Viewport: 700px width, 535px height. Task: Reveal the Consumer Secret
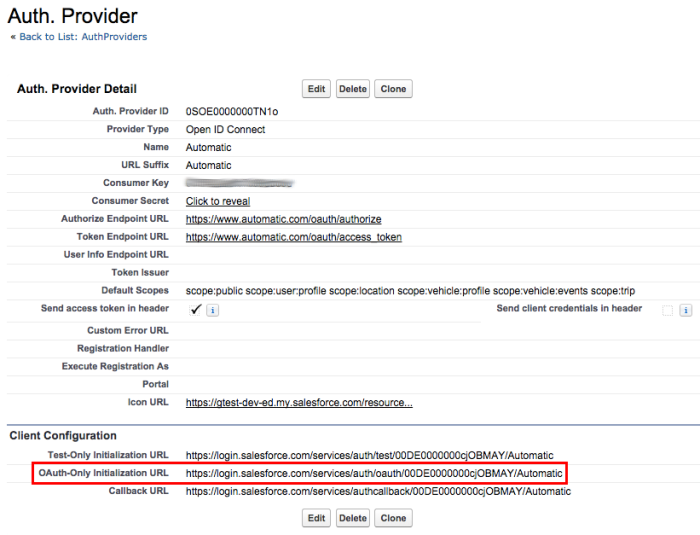[218, 201]
